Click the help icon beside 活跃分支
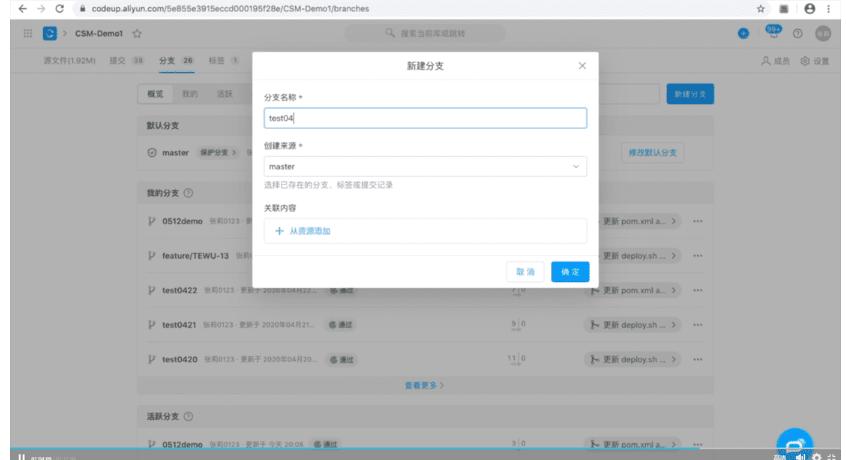Image resolution: width=846 pixels, height=460 pixels. 188,416
